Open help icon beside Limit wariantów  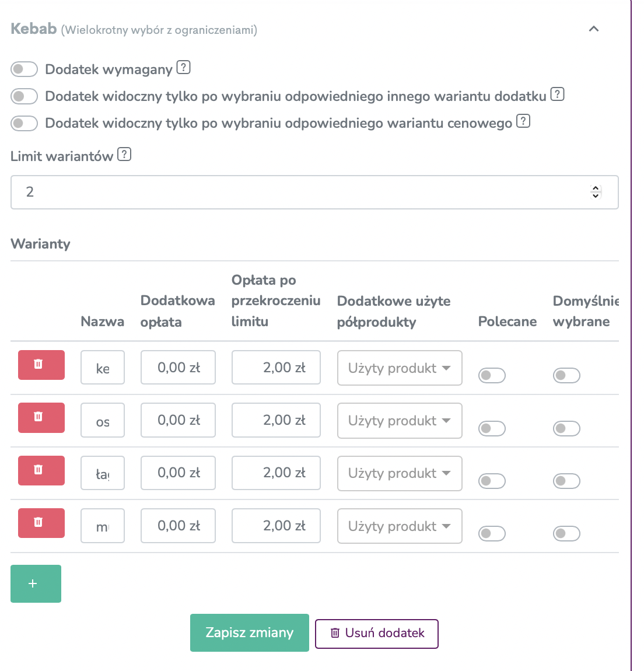[124, 154]
